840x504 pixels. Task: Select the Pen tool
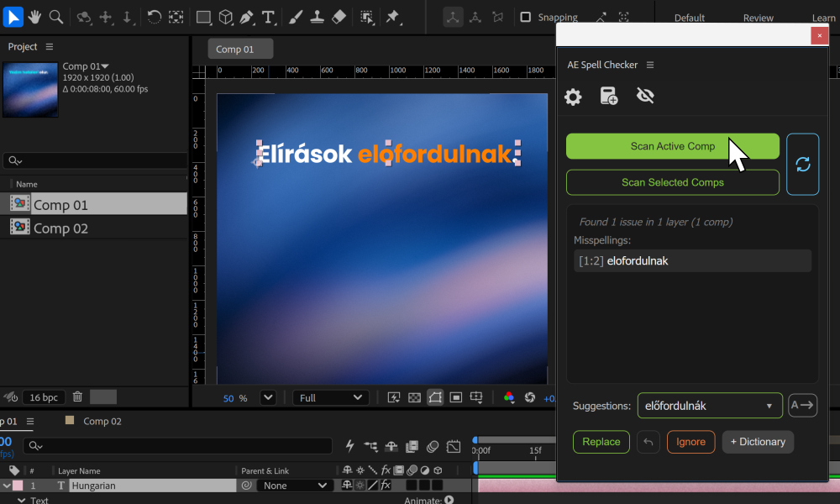[x=246, y=17]
